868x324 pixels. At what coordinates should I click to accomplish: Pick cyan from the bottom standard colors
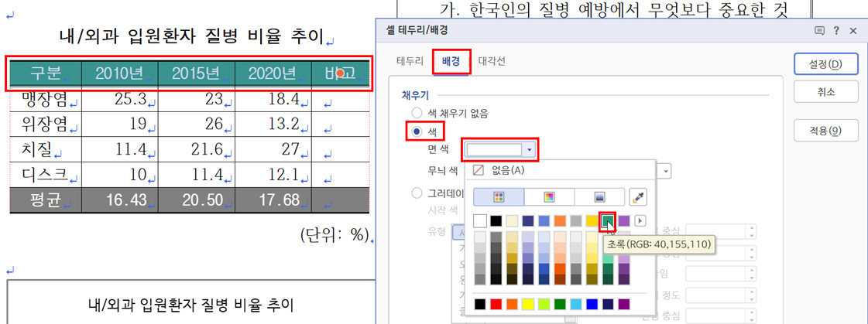(x=576, y=304)
